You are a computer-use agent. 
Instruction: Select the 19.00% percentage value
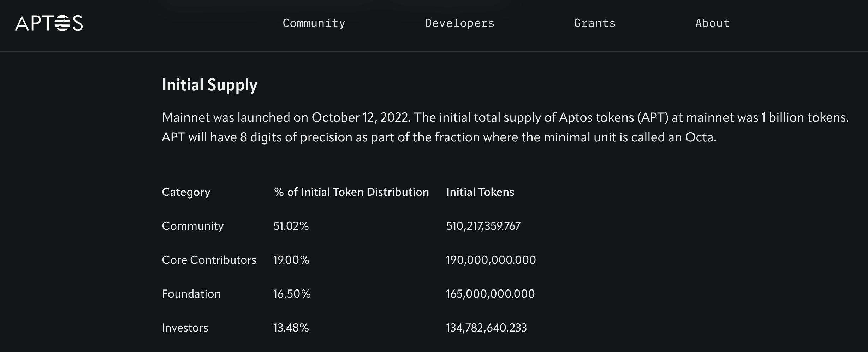[x=291, y=260]
